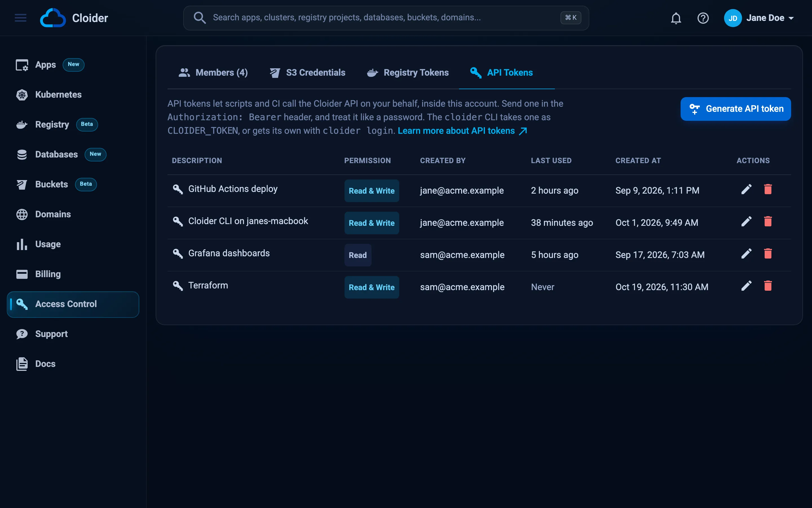Click the PERMISSION column header

click(367, 161)
